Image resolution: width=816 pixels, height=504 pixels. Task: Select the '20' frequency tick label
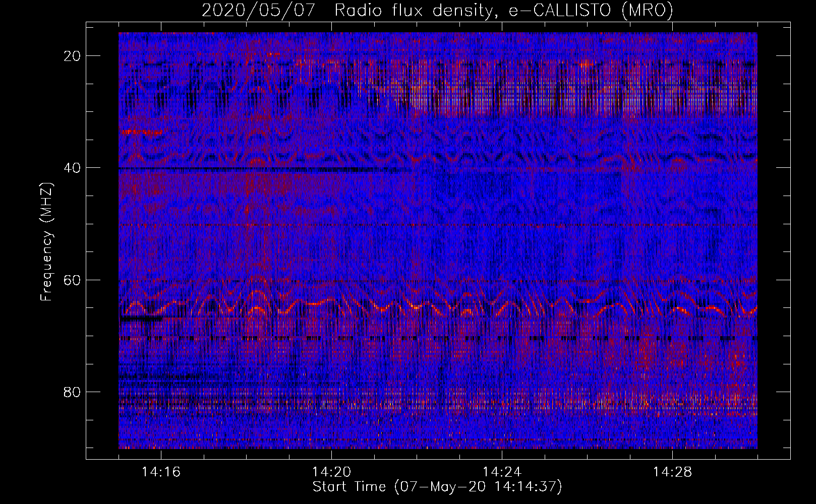73,56
